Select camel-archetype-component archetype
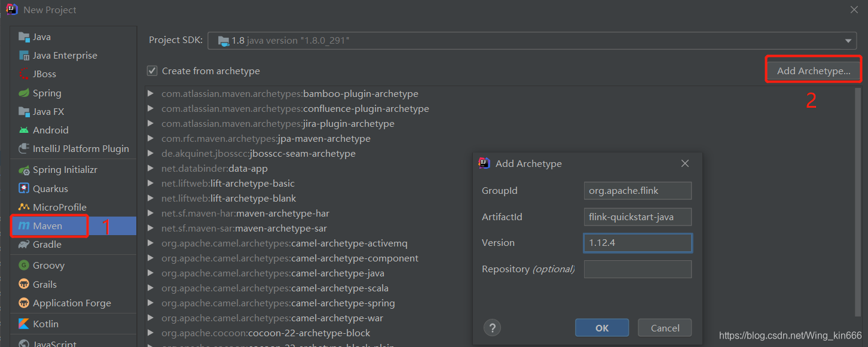This screenshot has width=868, height=347. pyautogui.click(x=289, y=258)
